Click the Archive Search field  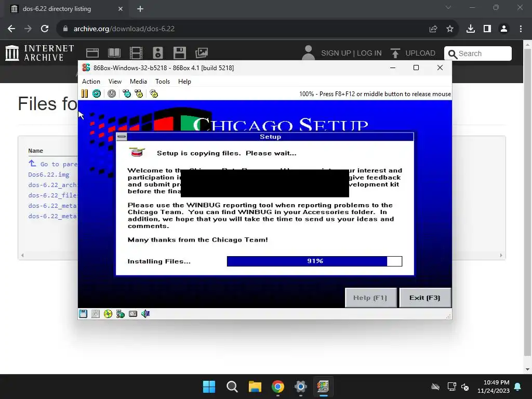tap(478, 54)
